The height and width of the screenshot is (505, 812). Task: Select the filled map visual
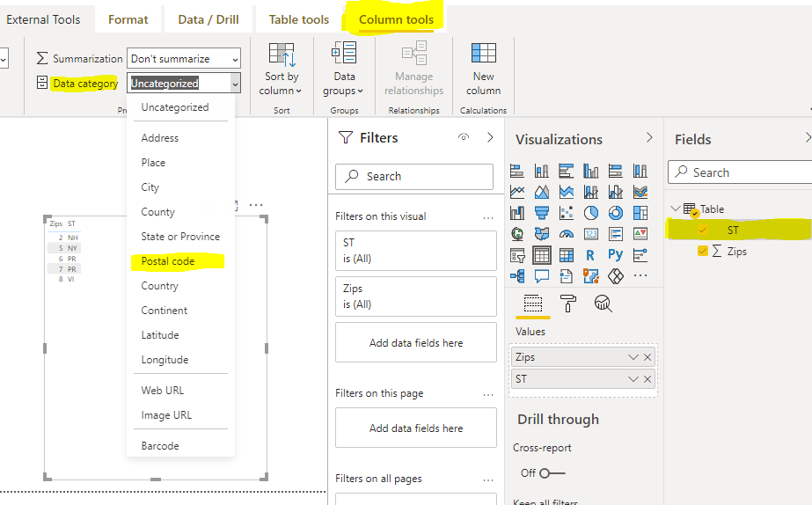(542, 234)
